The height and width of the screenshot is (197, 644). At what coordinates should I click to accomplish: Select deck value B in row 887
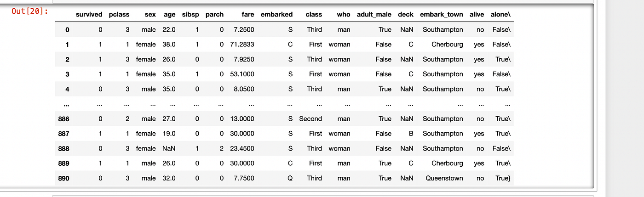coord(411,134)
